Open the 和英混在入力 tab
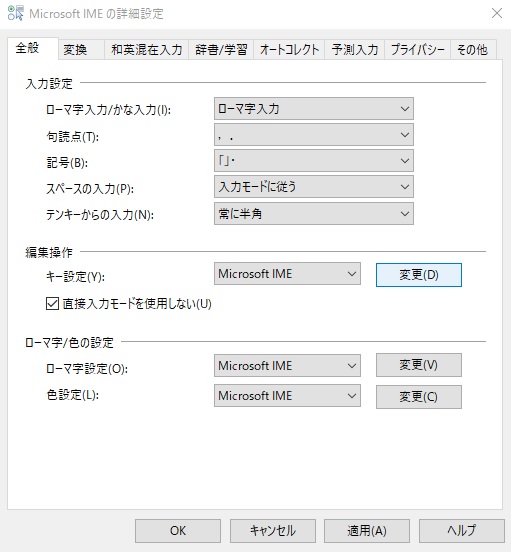This screenshot has width=511, height=552. (x=146, y=50)
